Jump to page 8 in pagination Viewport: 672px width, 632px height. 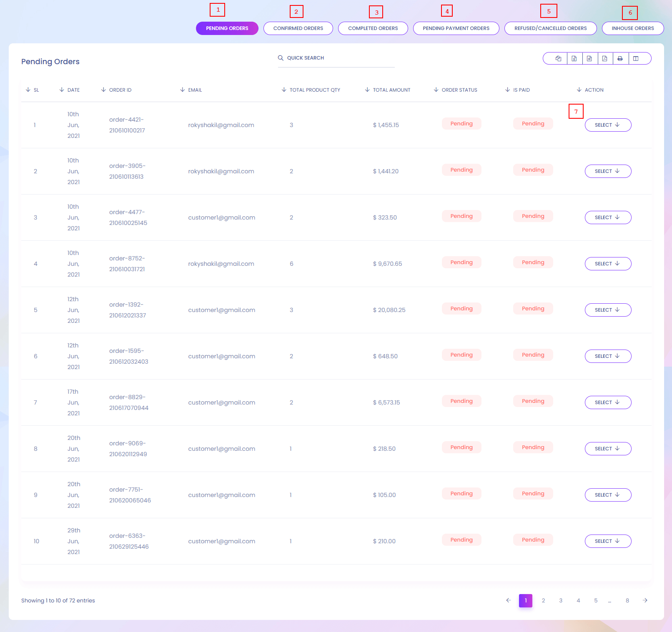pyautogui.click(x=627, y=600)
